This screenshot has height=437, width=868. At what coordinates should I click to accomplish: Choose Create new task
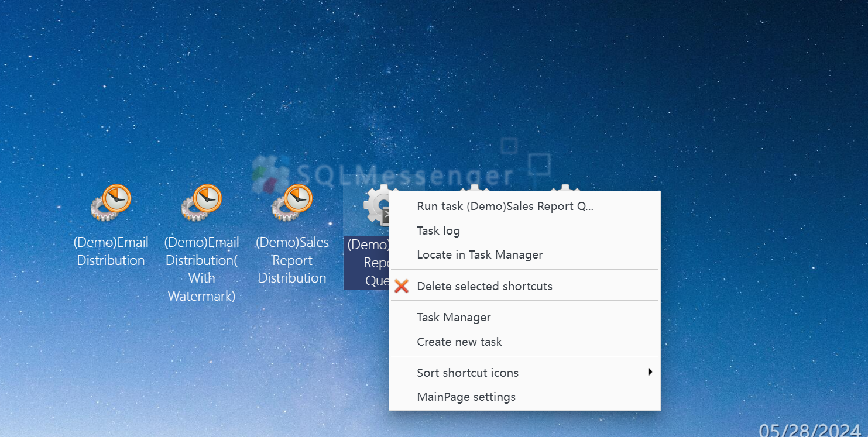click(524, 342)
